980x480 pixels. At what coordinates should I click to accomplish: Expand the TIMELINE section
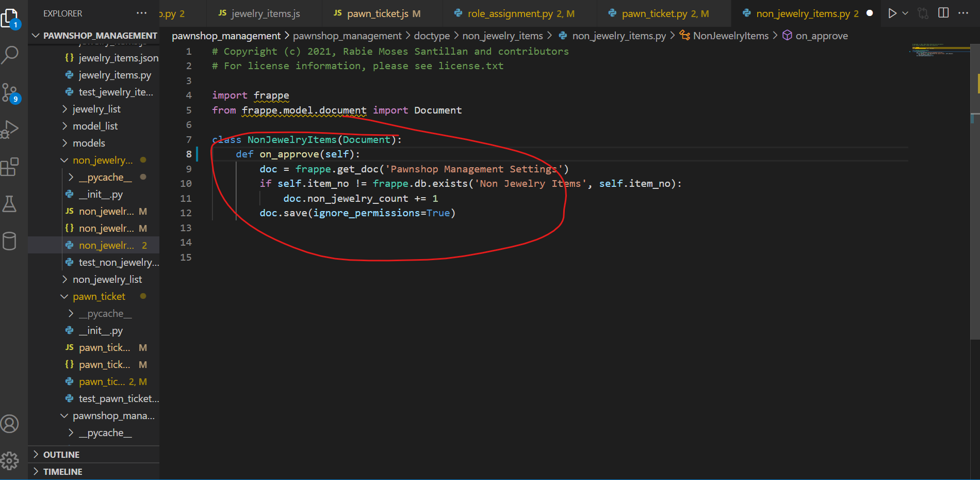(94, 472)
